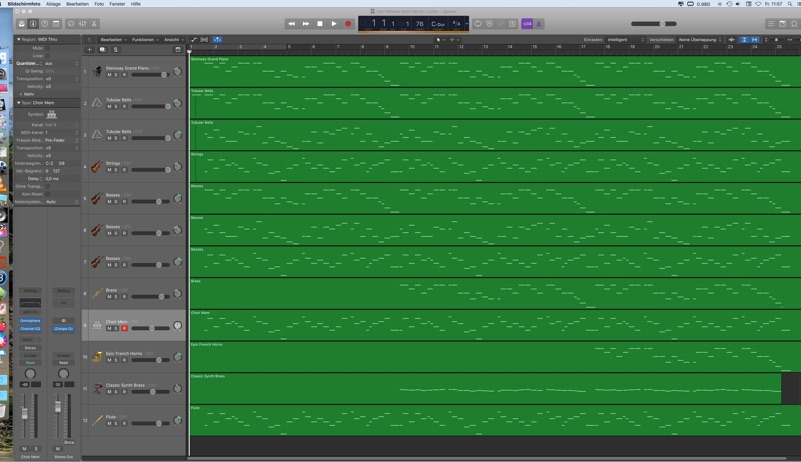Open the Hilfe menu
The image size is (801, 462).
tap(135, 4)
